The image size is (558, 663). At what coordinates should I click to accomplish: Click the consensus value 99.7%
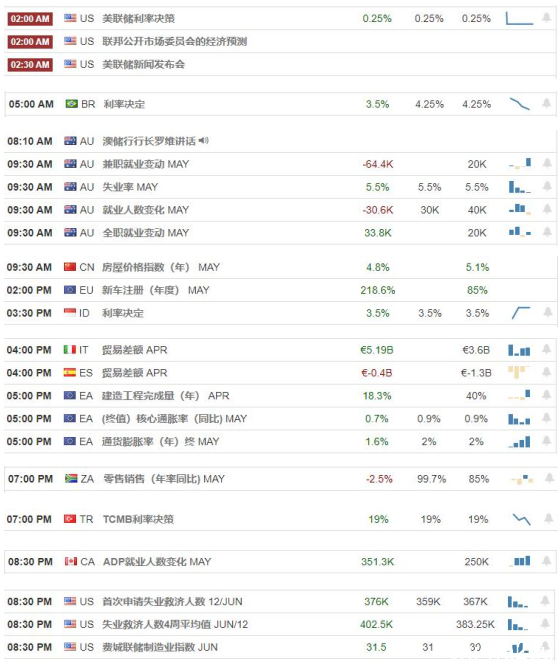click(431, 479)
